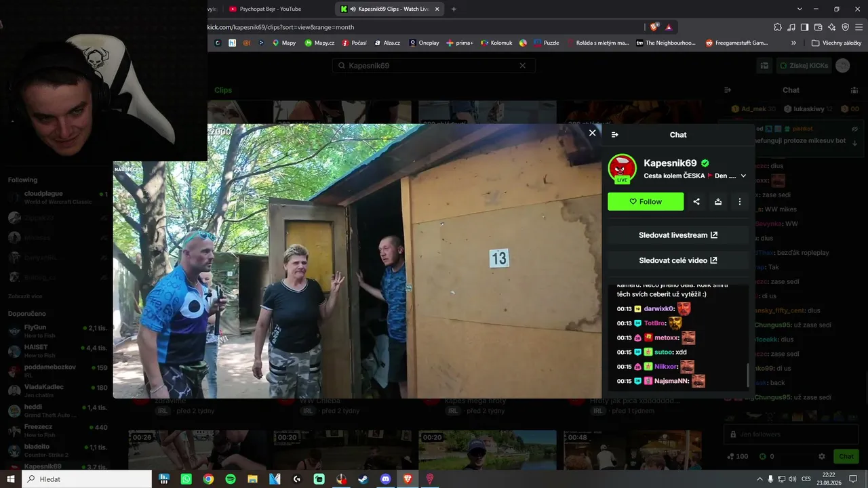
Task: Open the 00:26 clip thumbnail
Action: tap(197, 450)
